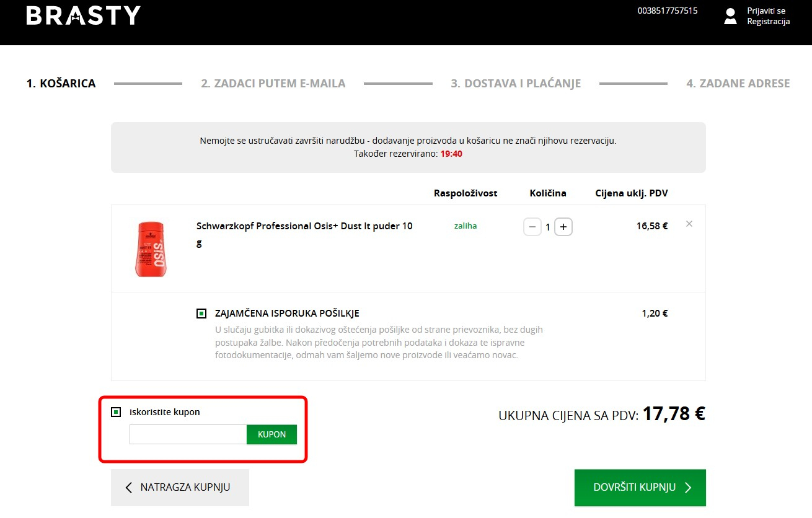Increase quantity with the plus button
This screenshot has width=812, height=518.
click(563, 227)
